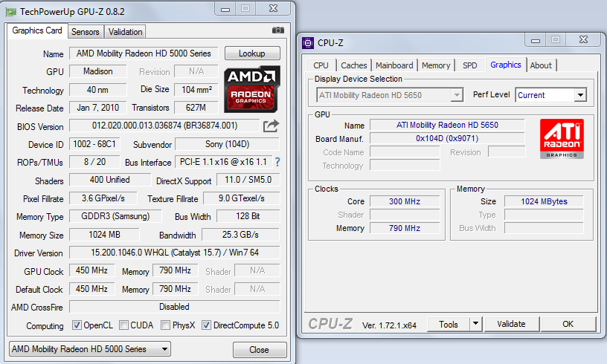607x364 pixels.
Task: Click the BIOS Version field
Action: (x=164, y=126)
